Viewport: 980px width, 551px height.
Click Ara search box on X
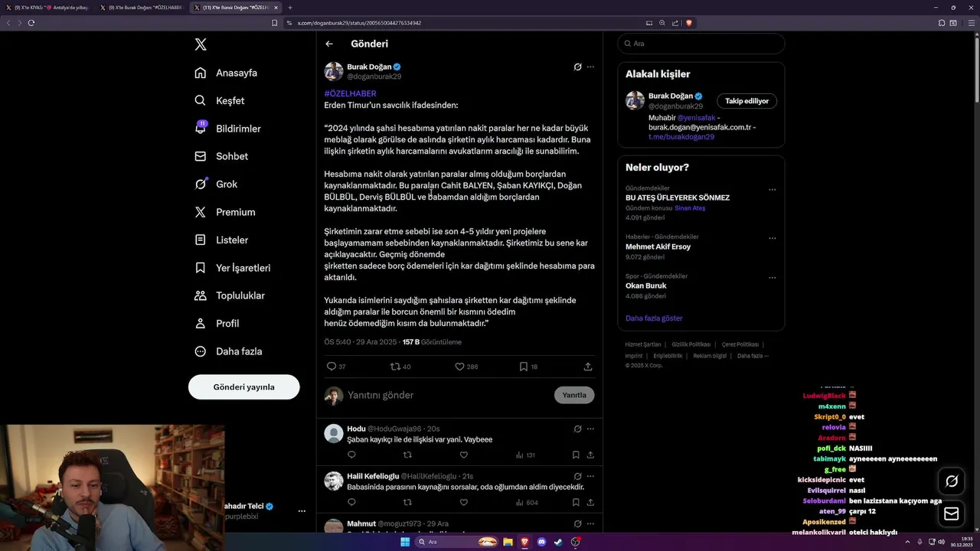701,44
